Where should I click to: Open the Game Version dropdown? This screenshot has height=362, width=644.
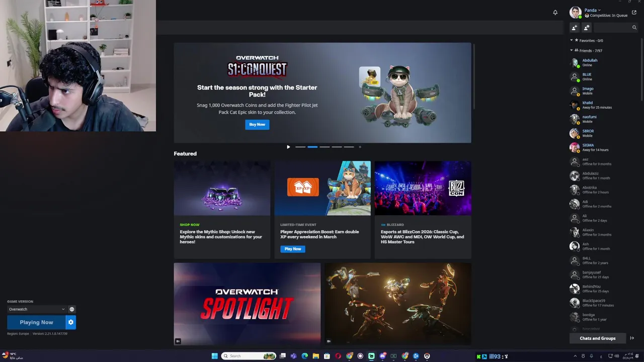click(37, 309)
